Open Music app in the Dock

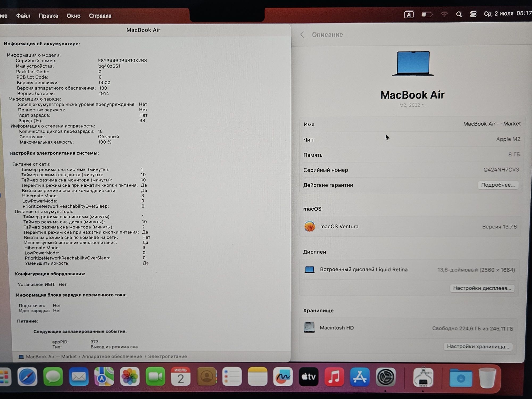[x=334, y=377]
